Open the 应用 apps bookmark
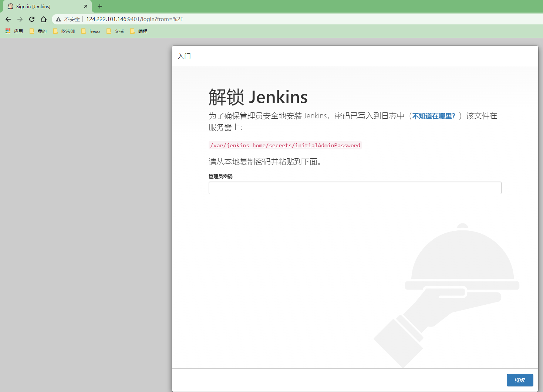543x392 pixels. [x=14, y=31]
